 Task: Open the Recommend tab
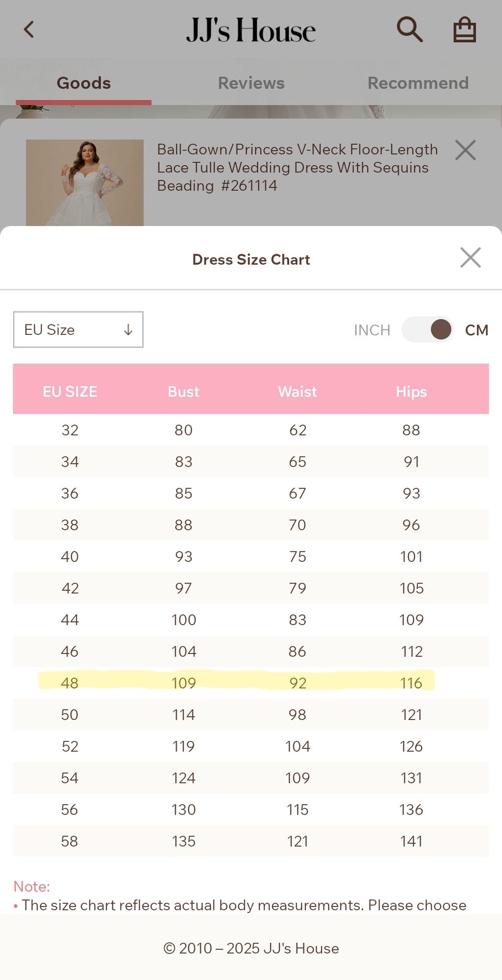click(418, 83)
